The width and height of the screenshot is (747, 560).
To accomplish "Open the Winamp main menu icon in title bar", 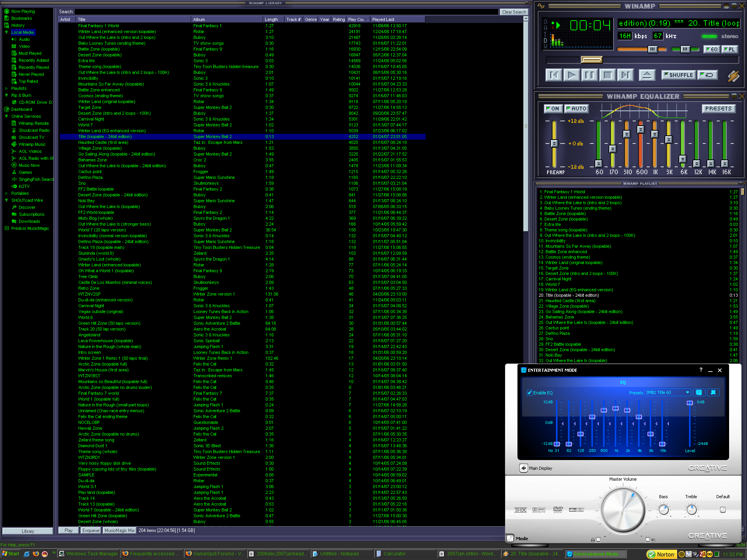I will coord(541,6).
